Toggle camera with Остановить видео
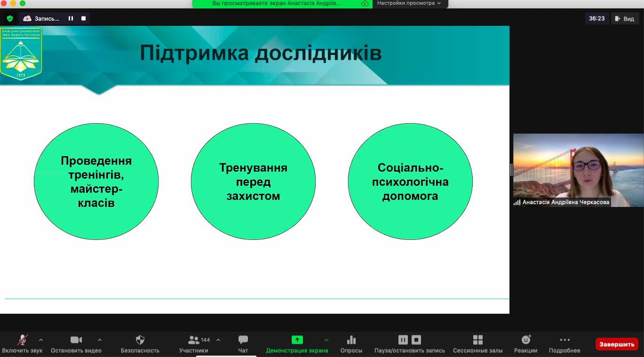644x357 pixels. point(76,340)
